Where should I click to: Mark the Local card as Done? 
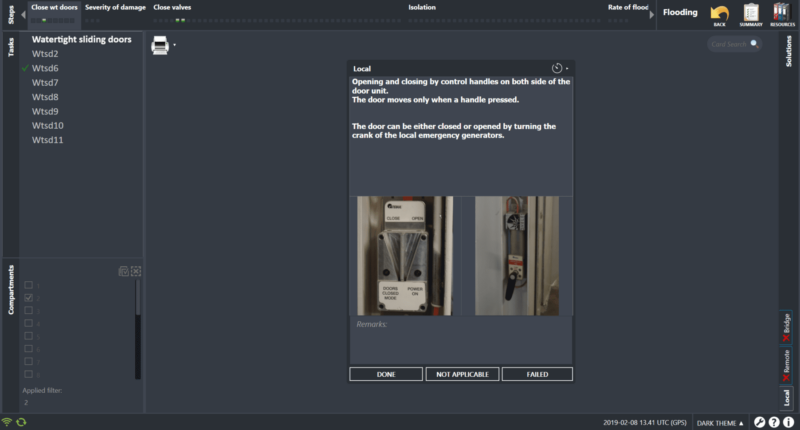(x=386, y=374)
